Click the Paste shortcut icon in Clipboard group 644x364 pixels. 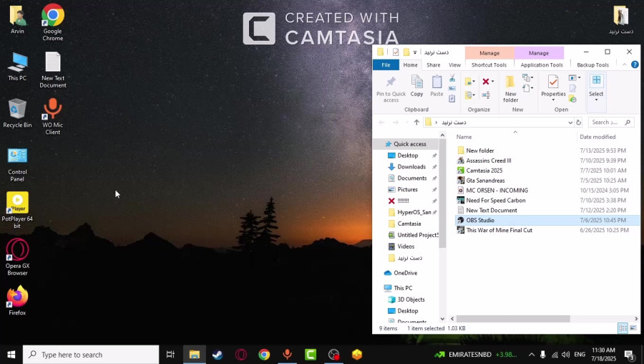[452, 99]
